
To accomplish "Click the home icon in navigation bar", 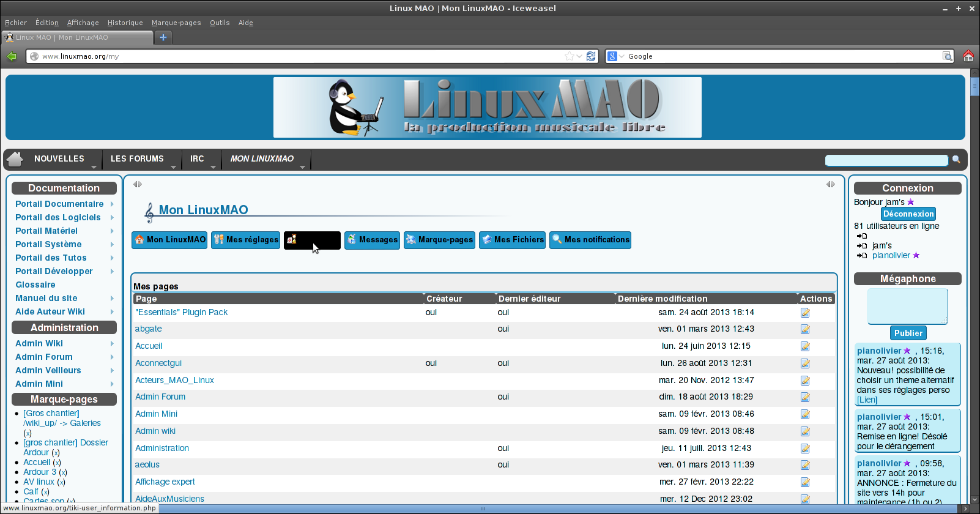I will pos(15,159).
